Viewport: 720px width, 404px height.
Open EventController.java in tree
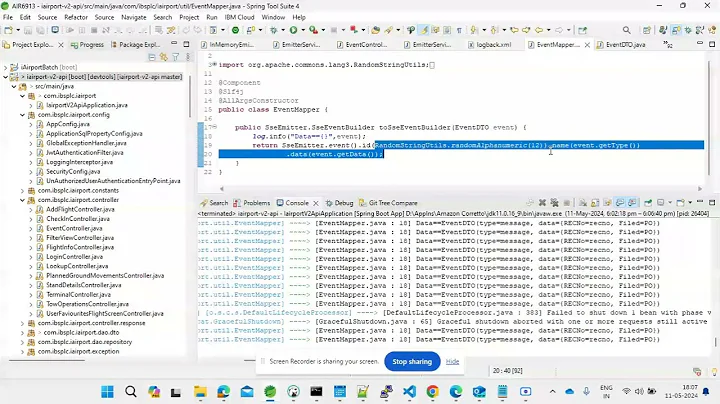[74, 228]
